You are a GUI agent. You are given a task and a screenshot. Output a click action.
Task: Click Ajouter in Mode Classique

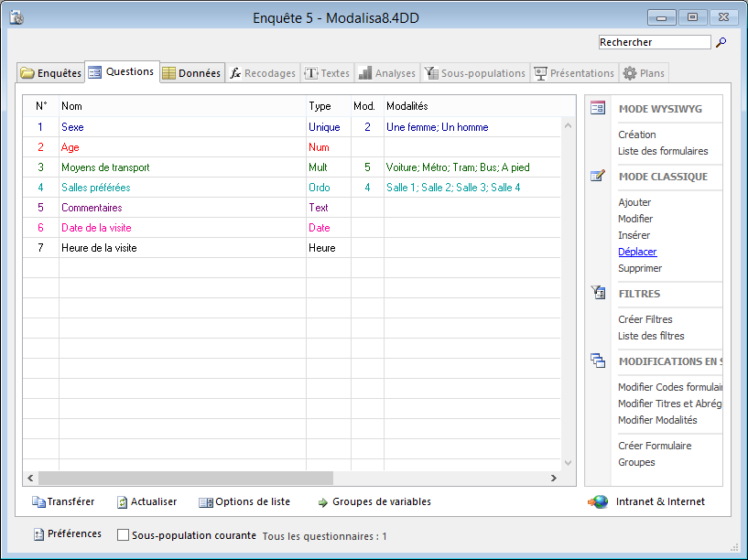point(634,202)
